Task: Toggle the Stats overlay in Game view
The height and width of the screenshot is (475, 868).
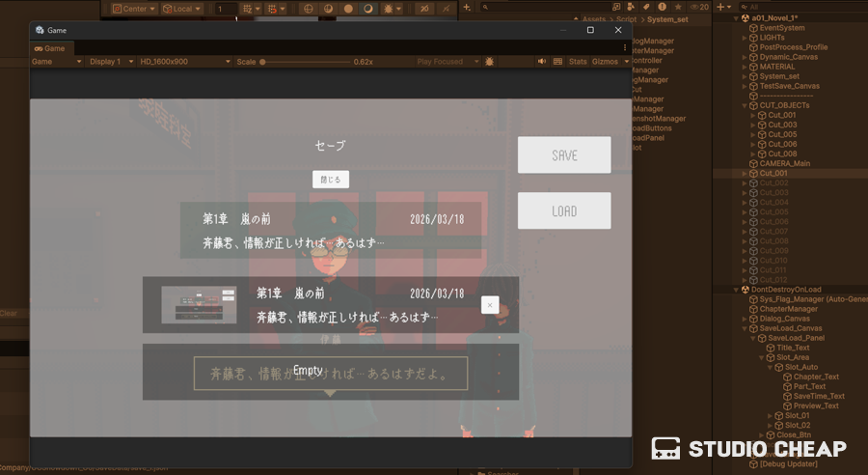Action: (578, 62)
